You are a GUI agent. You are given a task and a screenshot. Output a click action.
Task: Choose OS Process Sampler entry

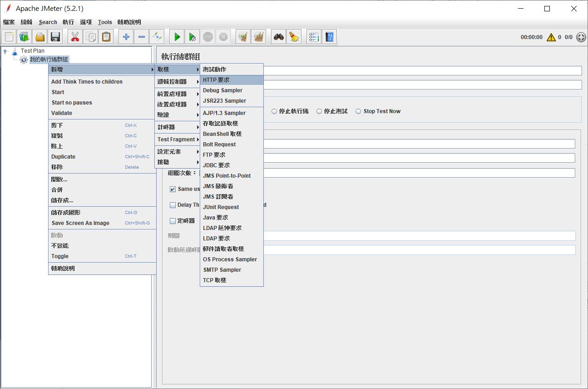(x=232, y=259)
